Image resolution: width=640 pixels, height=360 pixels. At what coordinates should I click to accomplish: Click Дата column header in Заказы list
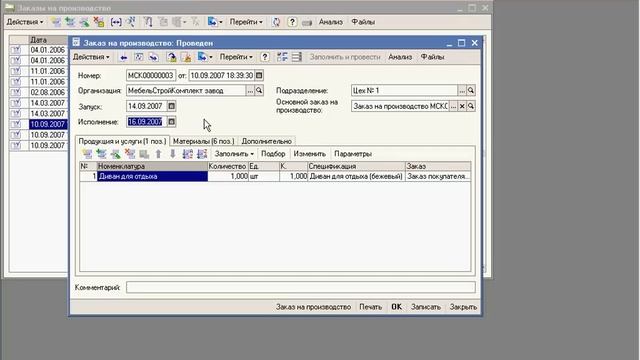pos(48,40)
